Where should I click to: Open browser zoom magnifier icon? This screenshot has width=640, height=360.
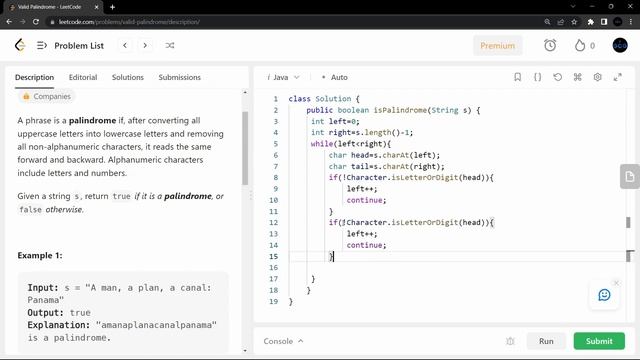click(x=547, y=22)
